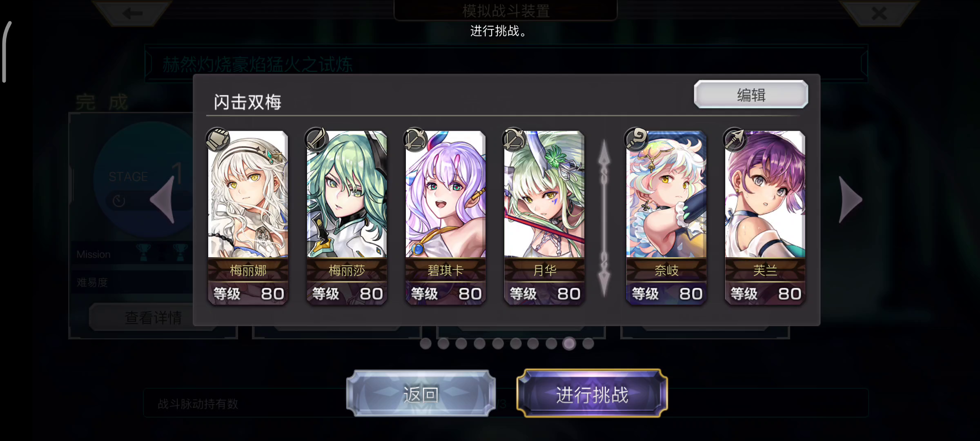Show the next team with the right arrow
Image resolution: width=980 pixels, height=441 pixels.
click(x=850, y=200)
